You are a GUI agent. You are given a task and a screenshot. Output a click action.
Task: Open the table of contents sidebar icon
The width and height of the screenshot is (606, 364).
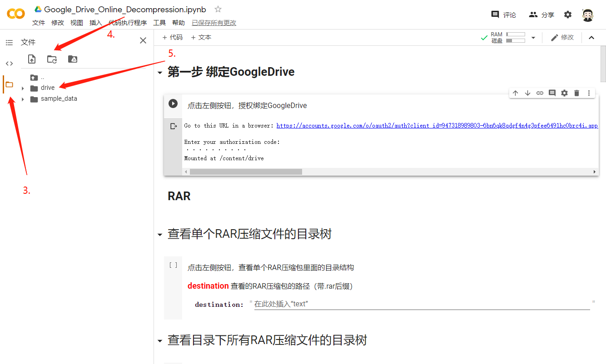[9, 43]
